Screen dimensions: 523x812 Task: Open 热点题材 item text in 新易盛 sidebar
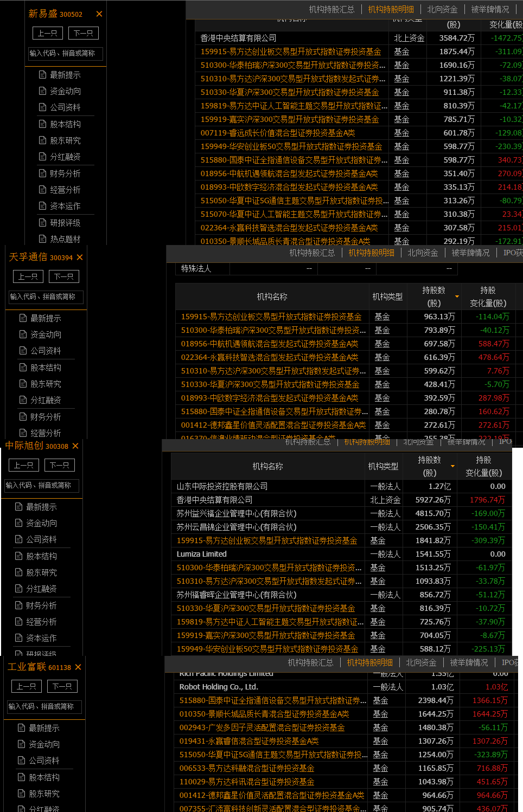coord(65,239)
